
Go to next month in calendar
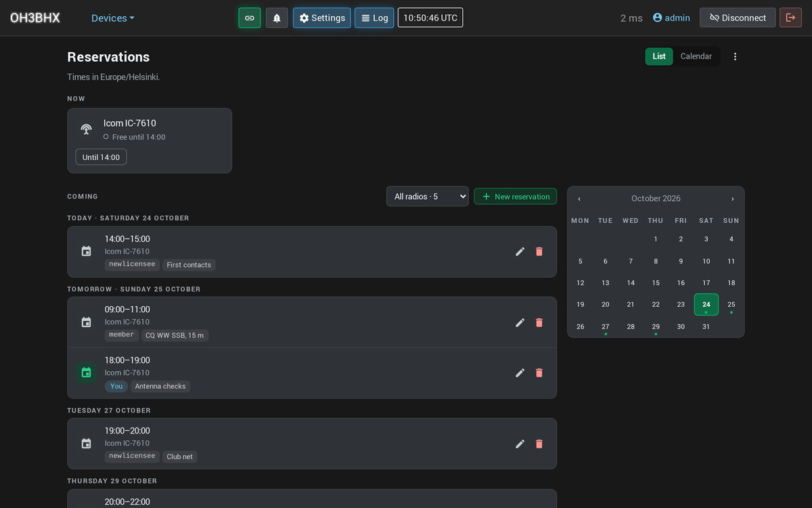click(732, 198)
